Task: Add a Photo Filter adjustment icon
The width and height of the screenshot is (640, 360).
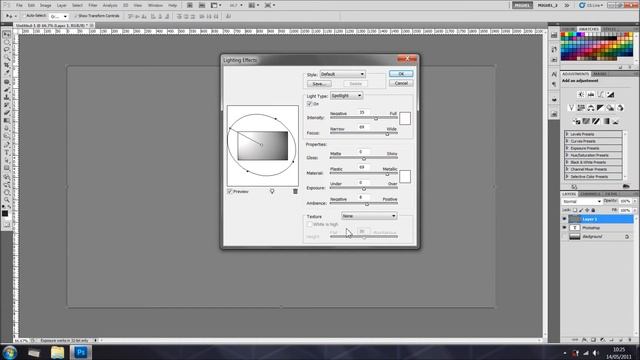Action: click(610, 108)
